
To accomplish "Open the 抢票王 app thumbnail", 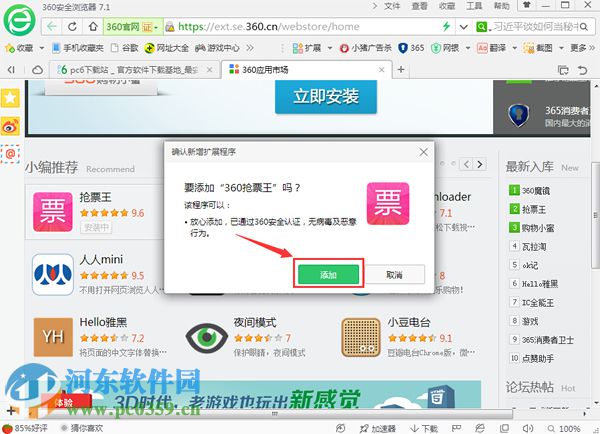I will (52, 212).
